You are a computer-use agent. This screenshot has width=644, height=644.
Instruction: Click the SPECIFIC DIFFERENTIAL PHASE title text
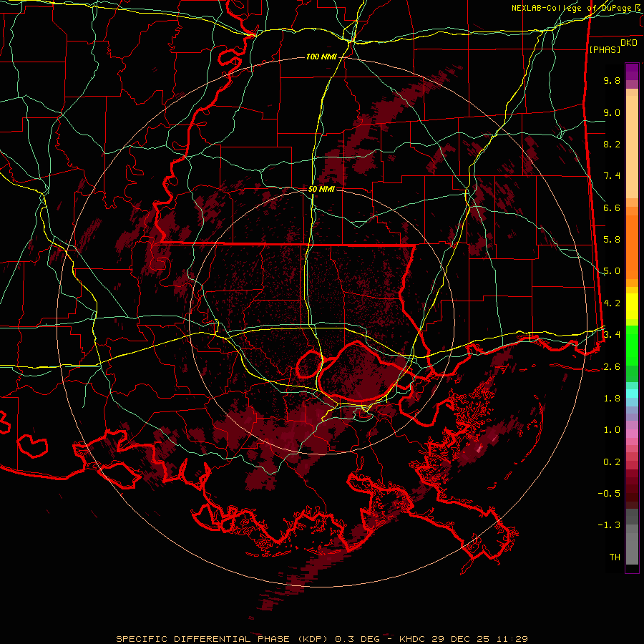(x=203, y=639)
